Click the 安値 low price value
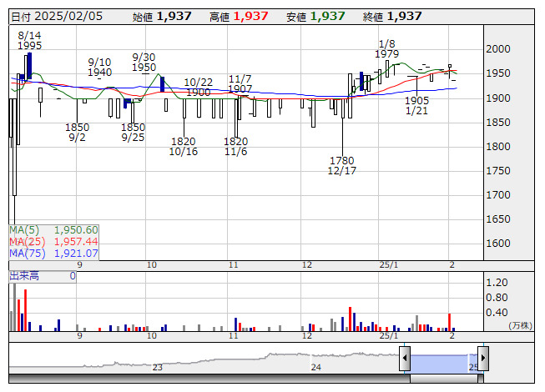Image resolution: width=545 pixels, height=392 pixels. (x=327, y=16)
